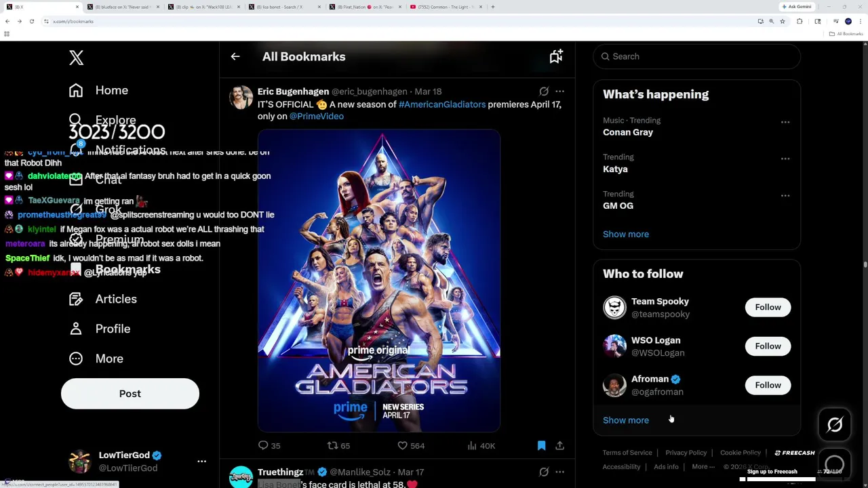Switch to the Common - The Light YouTube tab

coord(447,7)
